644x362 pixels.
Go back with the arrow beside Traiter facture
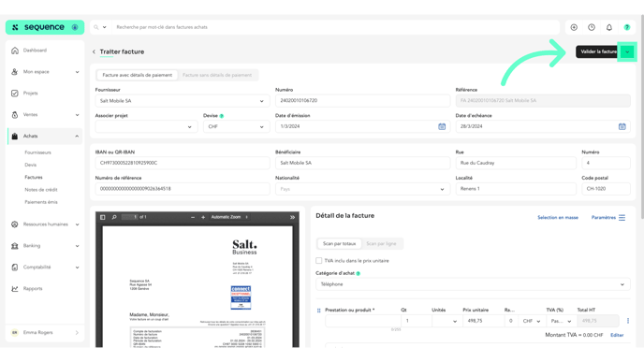94,51
